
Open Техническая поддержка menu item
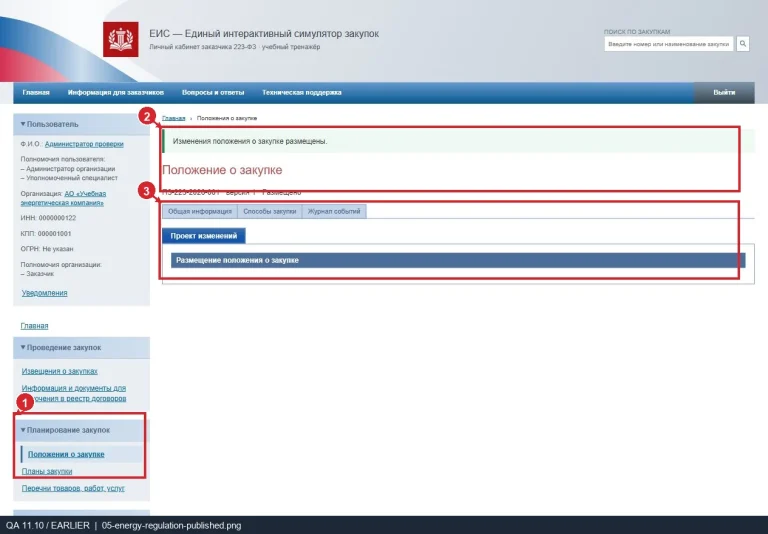302,93
